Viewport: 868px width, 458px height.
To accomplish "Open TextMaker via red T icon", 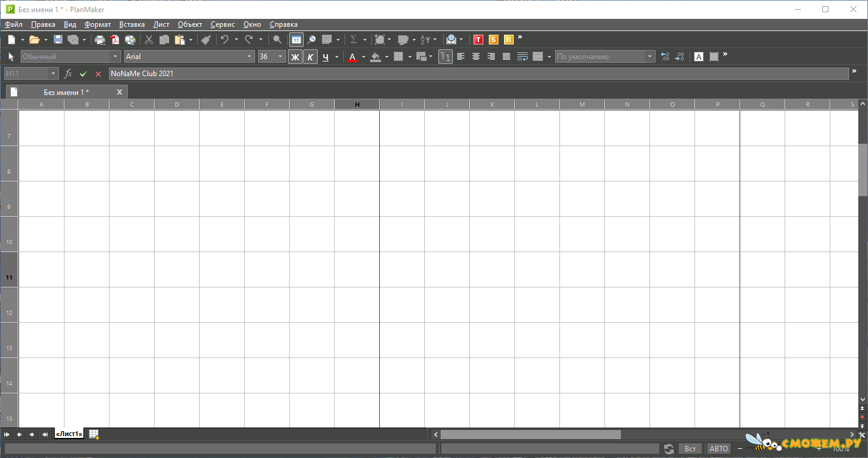I will click(x=478, y=40).
